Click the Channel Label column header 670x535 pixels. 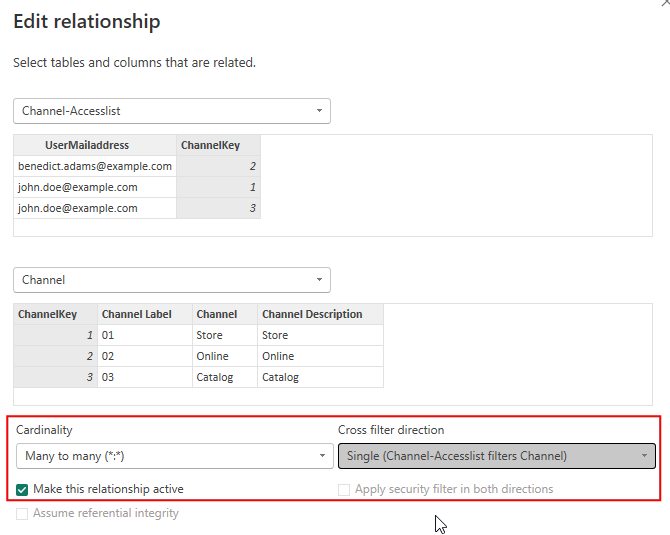tap(137, 314)
